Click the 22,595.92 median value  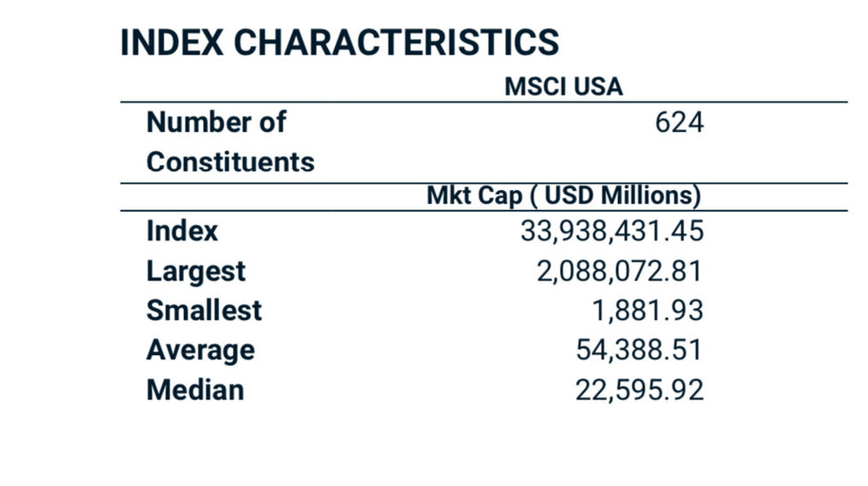pyautogui.click(x=640, y=391)
